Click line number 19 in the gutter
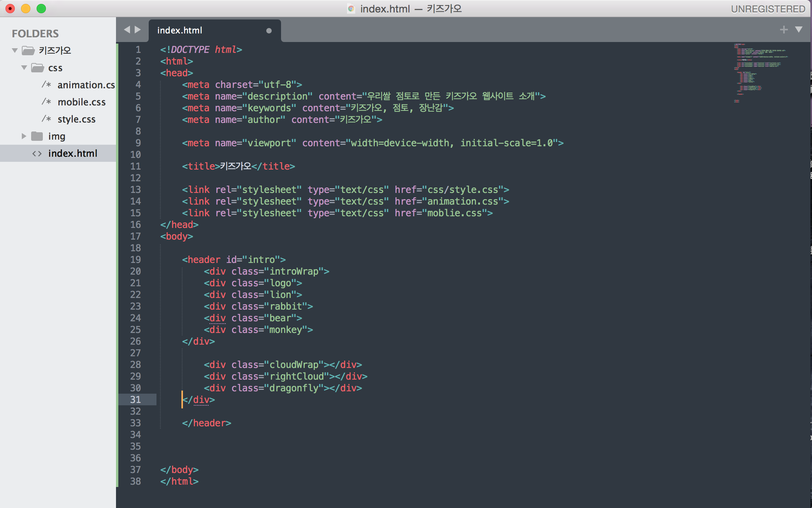812x508 pixels. click(135, 259)
